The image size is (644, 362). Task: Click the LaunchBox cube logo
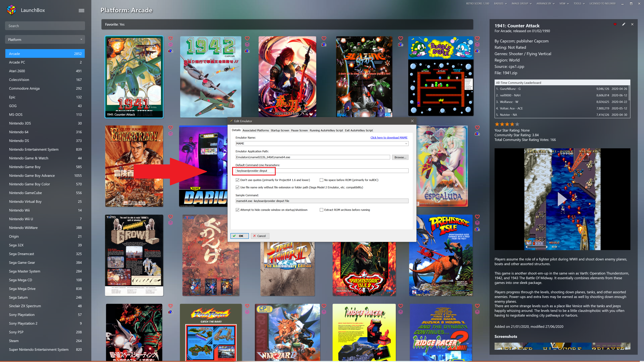click(x=12, y=10)
